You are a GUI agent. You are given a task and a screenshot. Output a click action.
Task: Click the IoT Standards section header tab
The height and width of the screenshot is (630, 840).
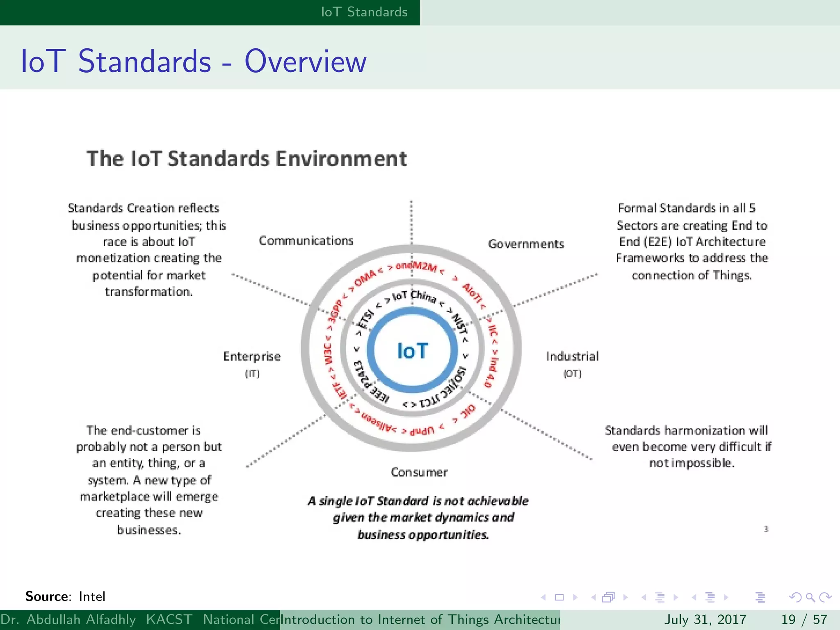364,12
